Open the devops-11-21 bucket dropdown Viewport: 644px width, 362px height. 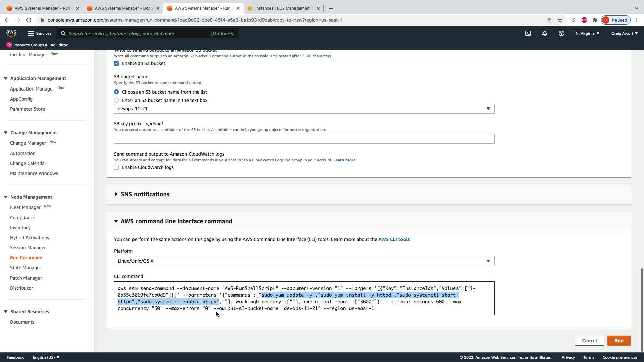tap(304, 109)
